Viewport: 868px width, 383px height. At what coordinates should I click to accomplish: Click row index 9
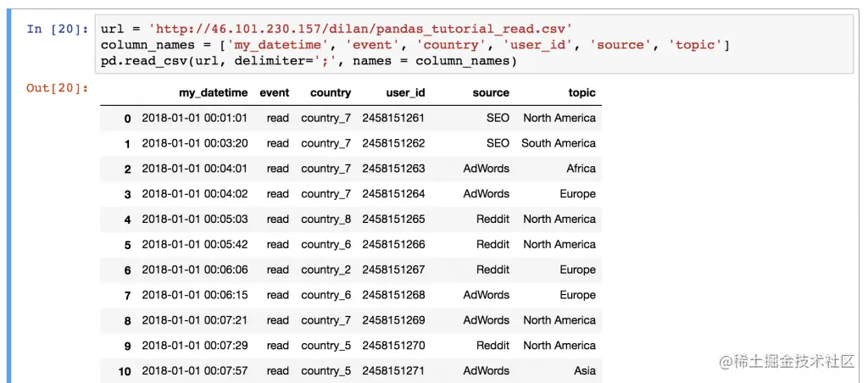click(128, 347)
